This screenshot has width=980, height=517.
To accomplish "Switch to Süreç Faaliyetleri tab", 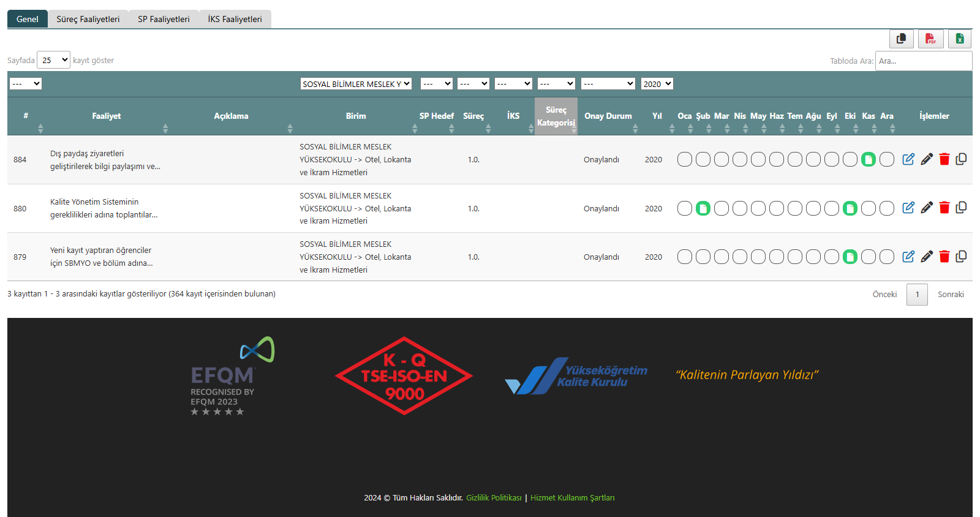I will pyautogui.click(x=88, y=19).
